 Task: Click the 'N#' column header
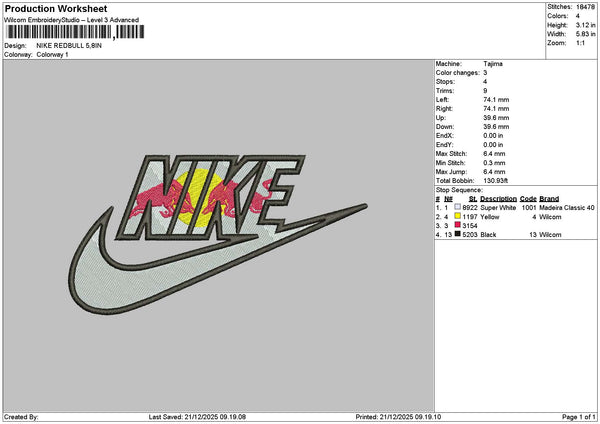[x=448, y=199]
